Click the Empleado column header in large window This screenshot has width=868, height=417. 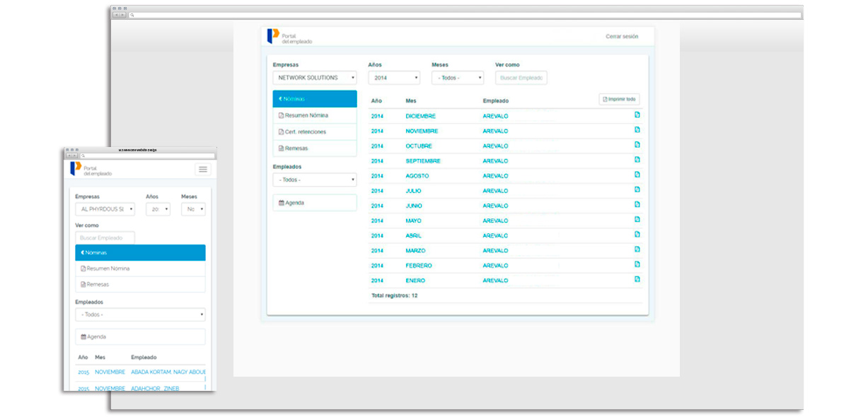pos(495,101)
